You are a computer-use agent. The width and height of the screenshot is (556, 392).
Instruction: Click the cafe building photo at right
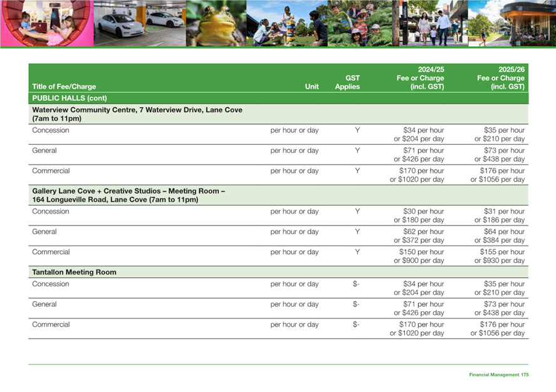click(x=512, y=23)
